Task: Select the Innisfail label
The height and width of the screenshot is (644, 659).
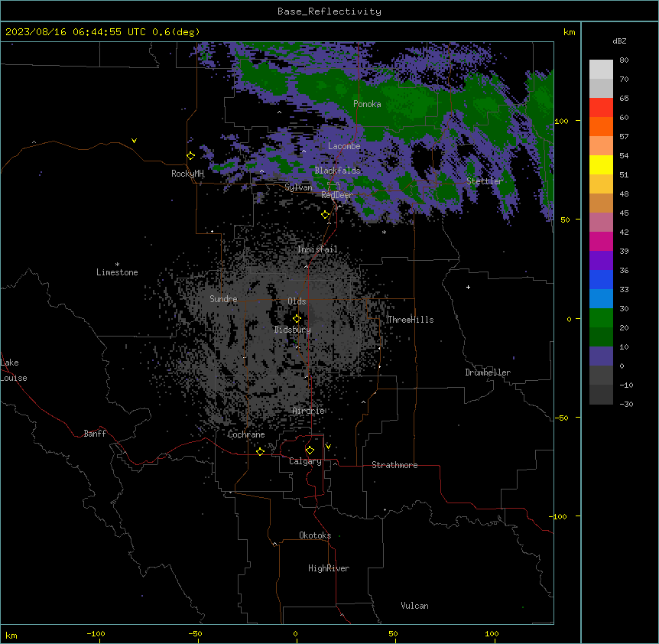Action: tap(317, 249)
